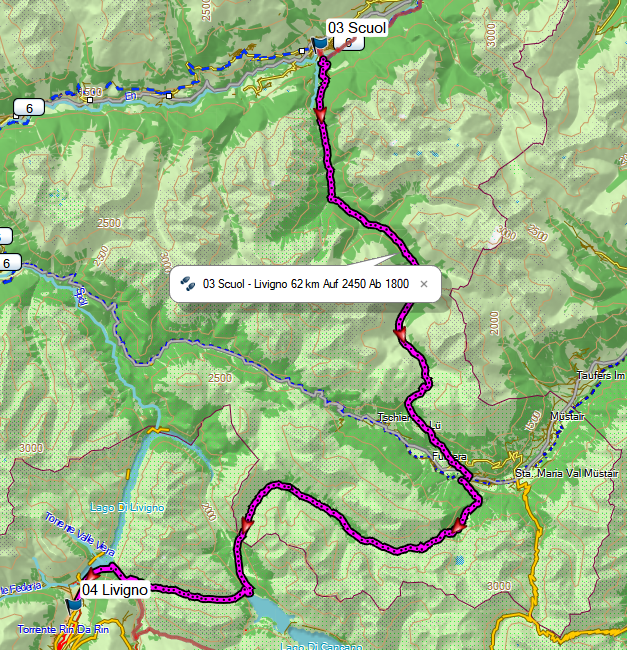627x650 pixels.
Task: Click the 04 Livigno waypoint label
Action: [x=115, y=589]
